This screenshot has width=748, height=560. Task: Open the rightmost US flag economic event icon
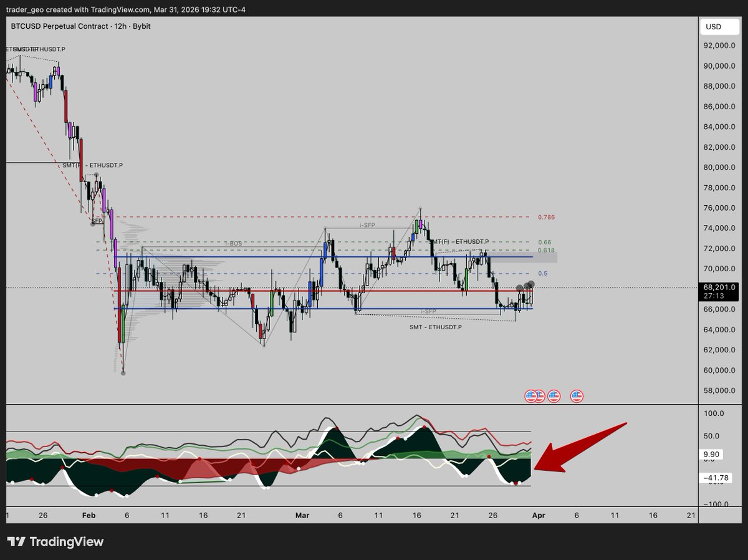(577, 395)
